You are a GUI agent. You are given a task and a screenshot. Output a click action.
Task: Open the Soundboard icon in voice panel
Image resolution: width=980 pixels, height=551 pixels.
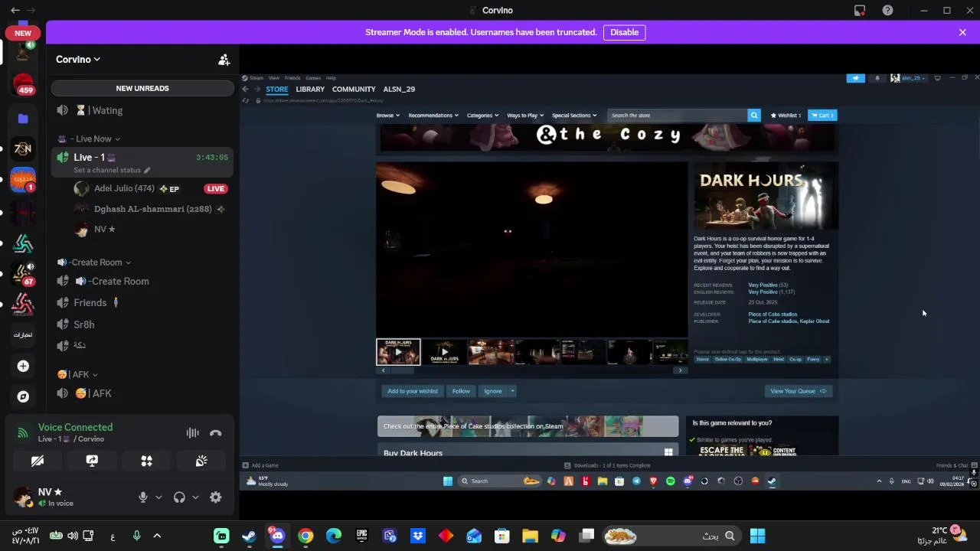click(x=201, y=461)
